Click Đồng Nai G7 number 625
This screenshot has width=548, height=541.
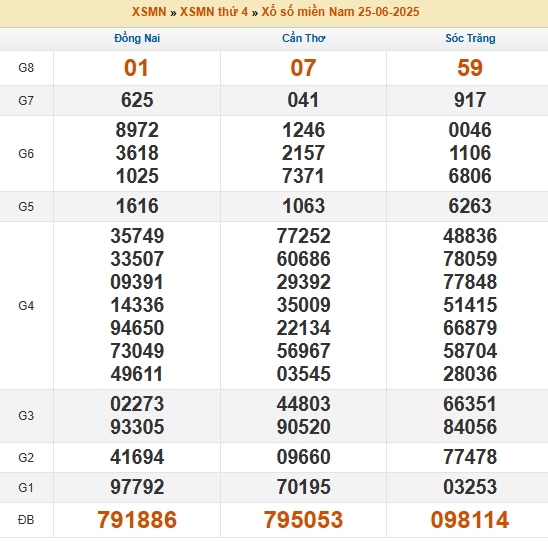pos(137,100)
